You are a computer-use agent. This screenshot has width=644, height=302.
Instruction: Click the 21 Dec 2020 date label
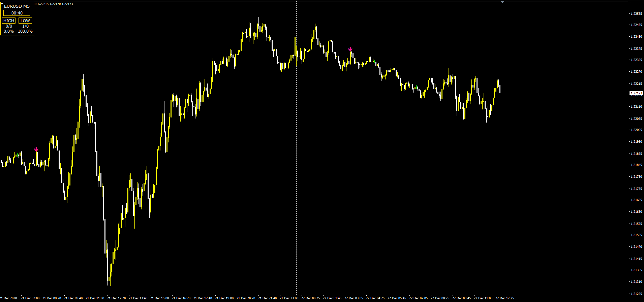click(x=8, y=298)
